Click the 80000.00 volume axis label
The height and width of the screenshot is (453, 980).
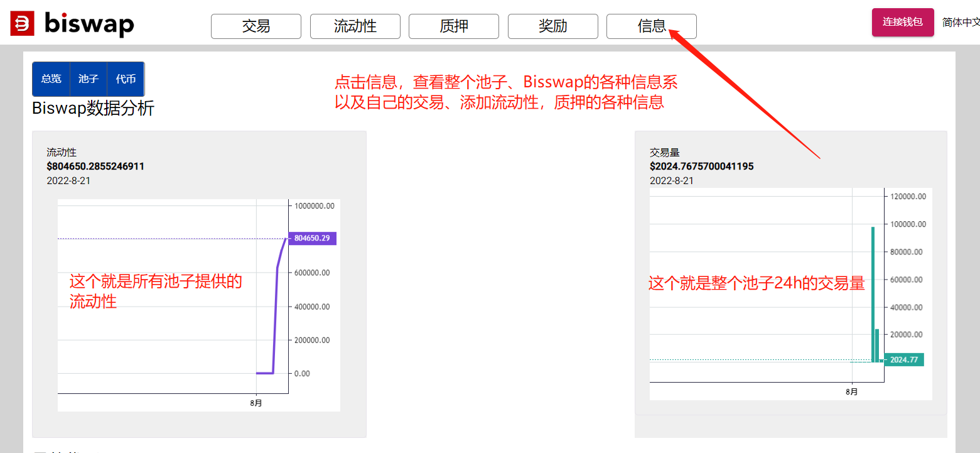(x=907, y=252)
